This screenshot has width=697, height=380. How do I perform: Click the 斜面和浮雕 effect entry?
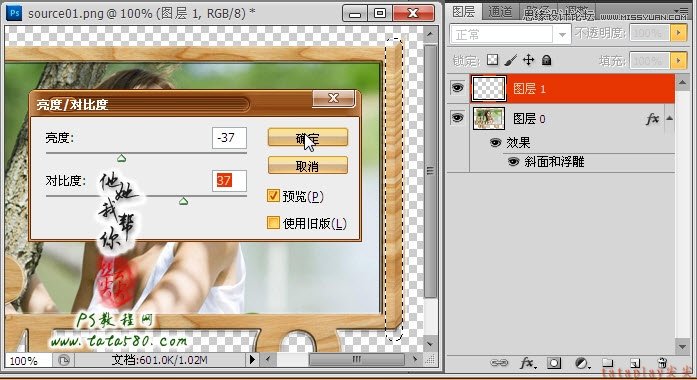(554, 162)
